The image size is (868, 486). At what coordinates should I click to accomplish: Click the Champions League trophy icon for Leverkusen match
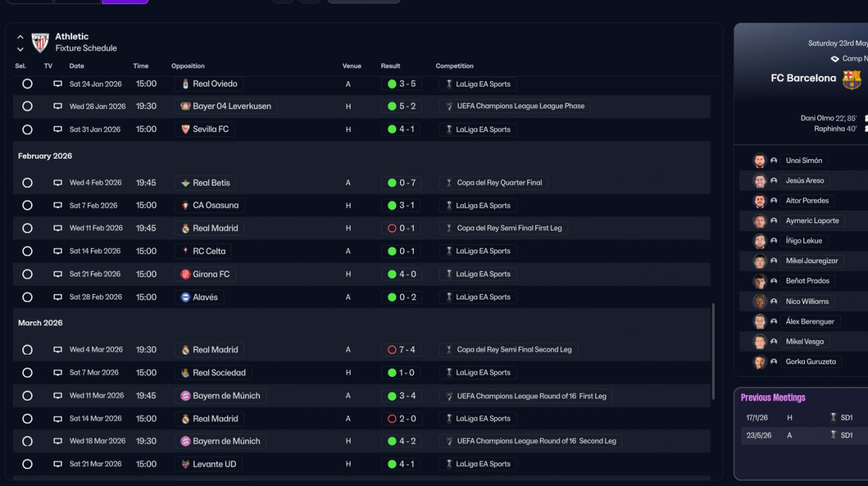[x=449, y=106]
